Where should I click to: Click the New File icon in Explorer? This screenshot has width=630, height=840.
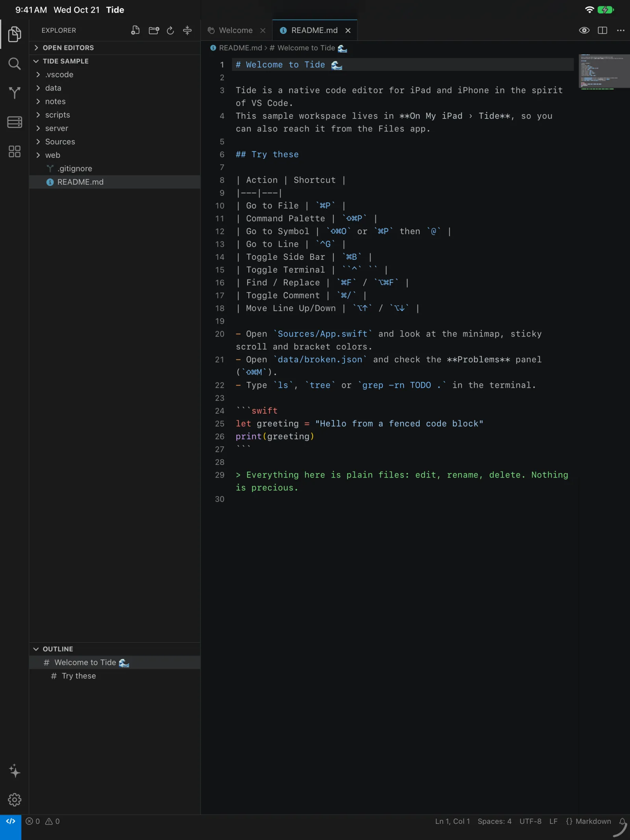[135, 30]
